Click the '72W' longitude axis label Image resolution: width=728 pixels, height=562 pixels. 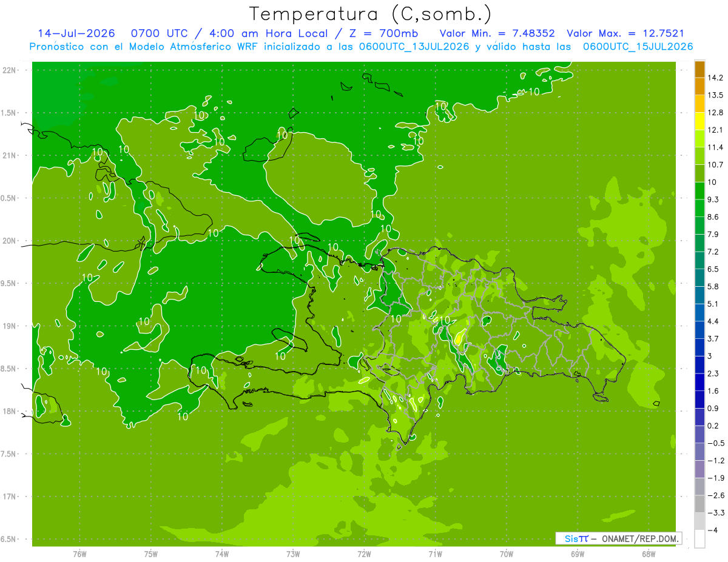(364, 554)
